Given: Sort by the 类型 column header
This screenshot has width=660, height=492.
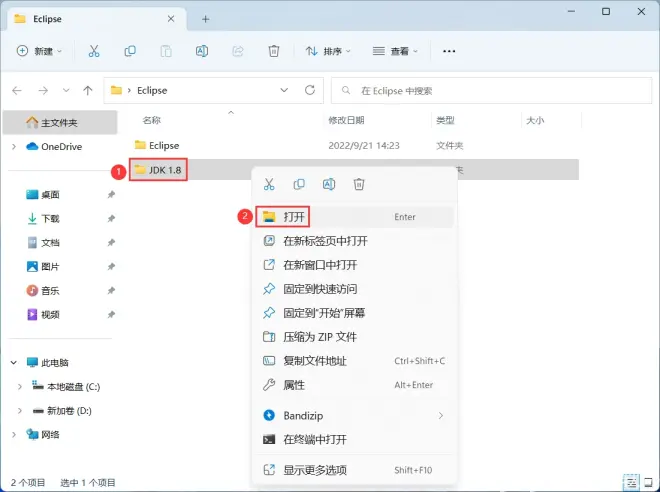Looking at the screenshot, I should 445,120.
